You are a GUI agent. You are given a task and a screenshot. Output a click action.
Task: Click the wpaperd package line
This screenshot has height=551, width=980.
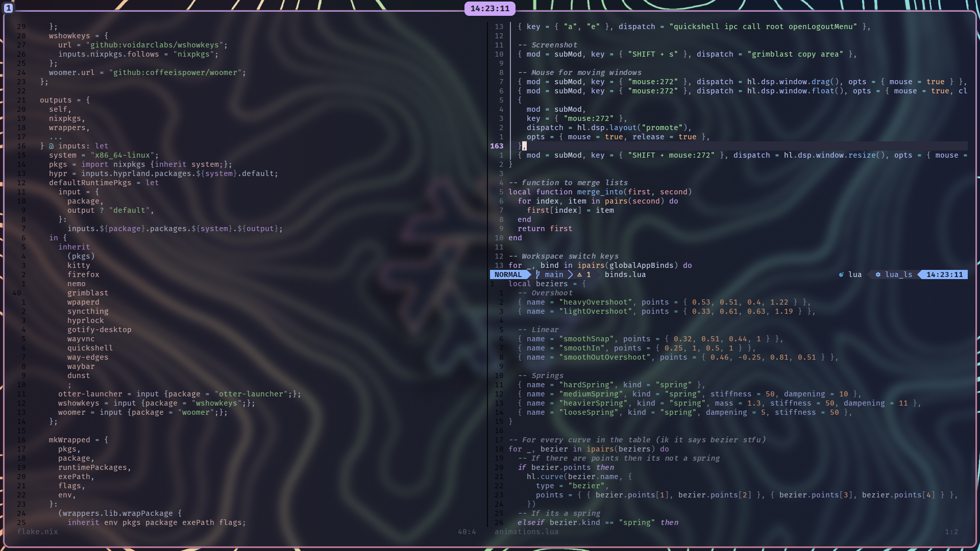(83, 302)
